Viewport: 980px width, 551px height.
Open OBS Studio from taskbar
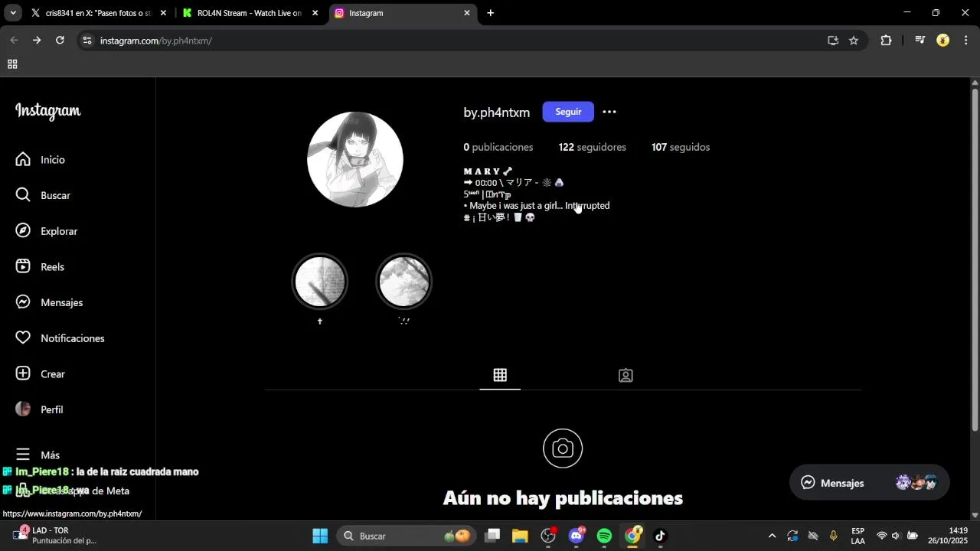click(x=548, y=536)
